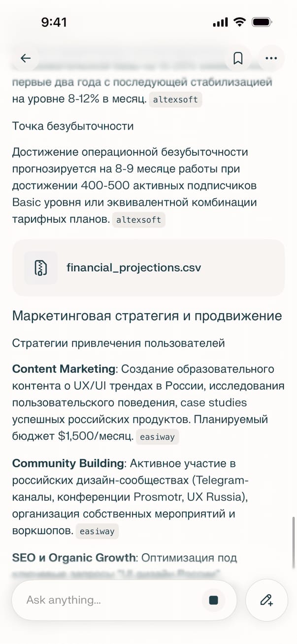Tap the cellular signal bars icon
Viewport: 297px width, 644px height.
pos(220,22)
